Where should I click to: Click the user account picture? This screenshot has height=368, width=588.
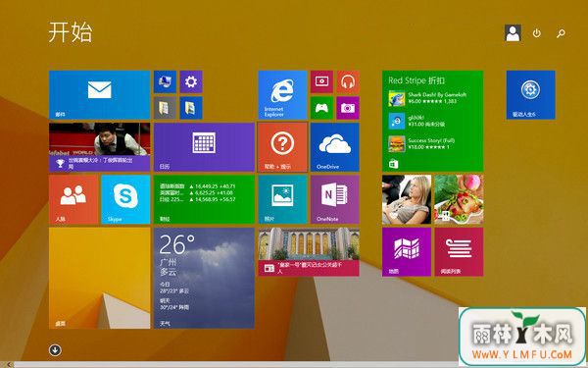coord(513,33)
